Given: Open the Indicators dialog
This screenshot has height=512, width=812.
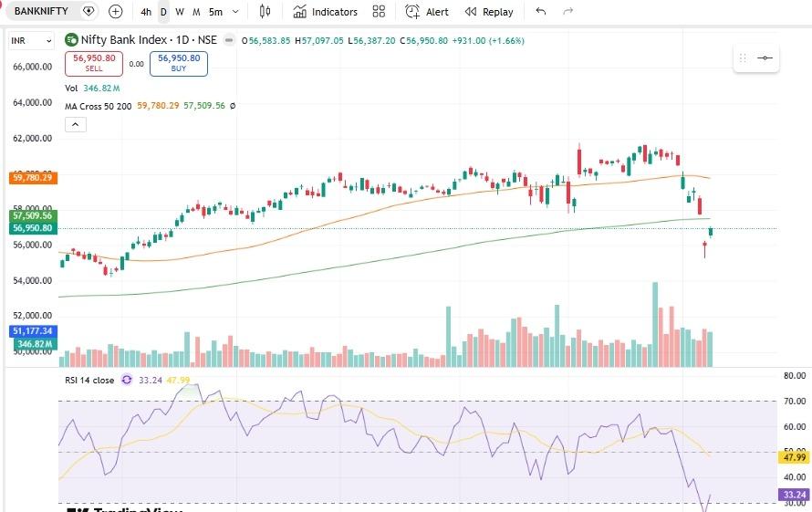Looking at the screenshot, I should (325, 11).
